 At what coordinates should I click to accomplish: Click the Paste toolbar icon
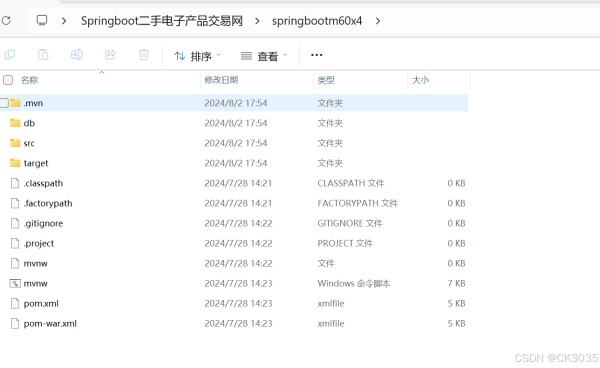(x=43, y=55)
